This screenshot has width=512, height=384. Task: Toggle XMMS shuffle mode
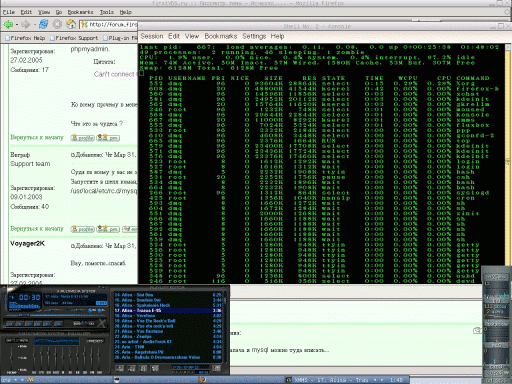tap(77, 323)
